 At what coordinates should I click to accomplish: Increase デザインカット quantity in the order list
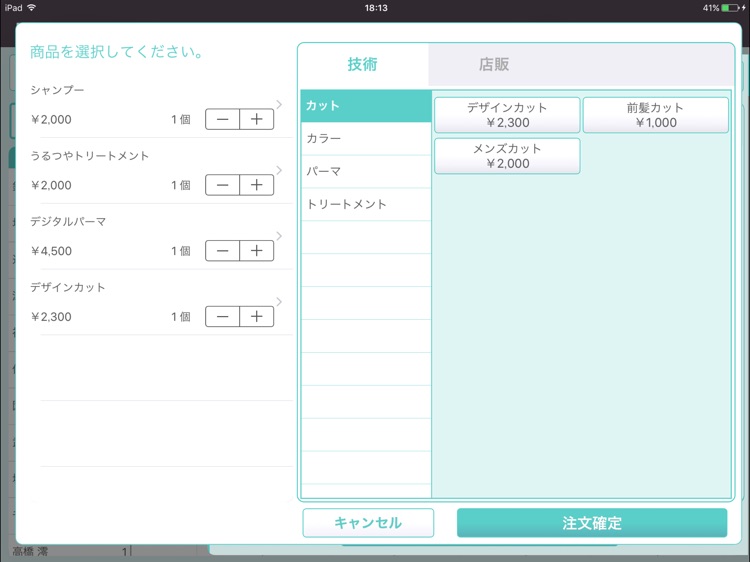click(257, 317)
